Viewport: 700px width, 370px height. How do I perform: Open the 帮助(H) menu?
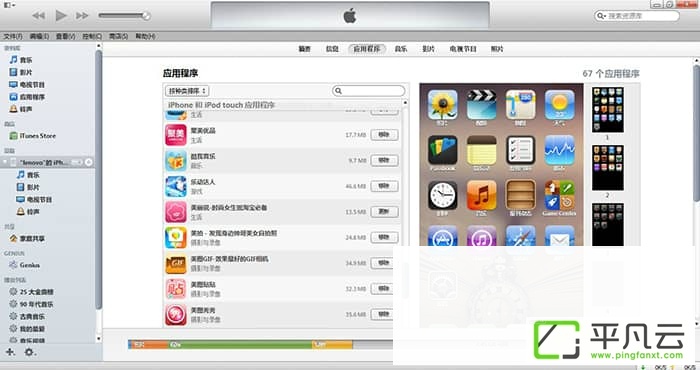point(145,36)
